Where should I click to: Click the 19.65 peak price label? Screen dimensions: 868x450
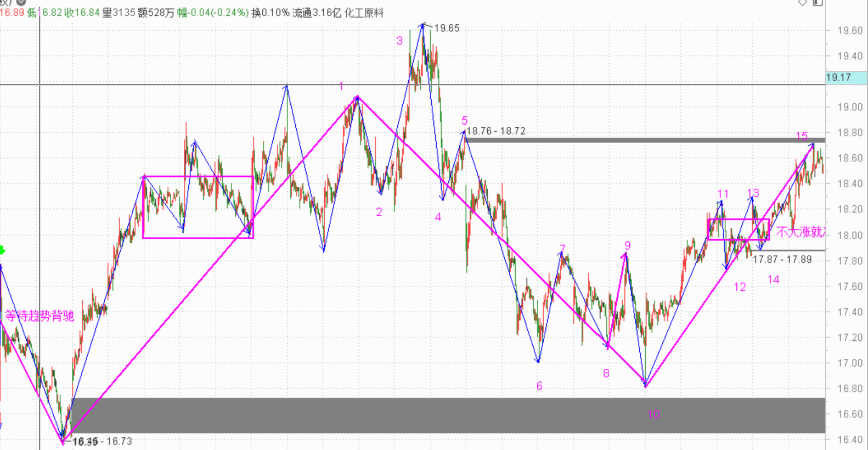[x=447, y=28]
